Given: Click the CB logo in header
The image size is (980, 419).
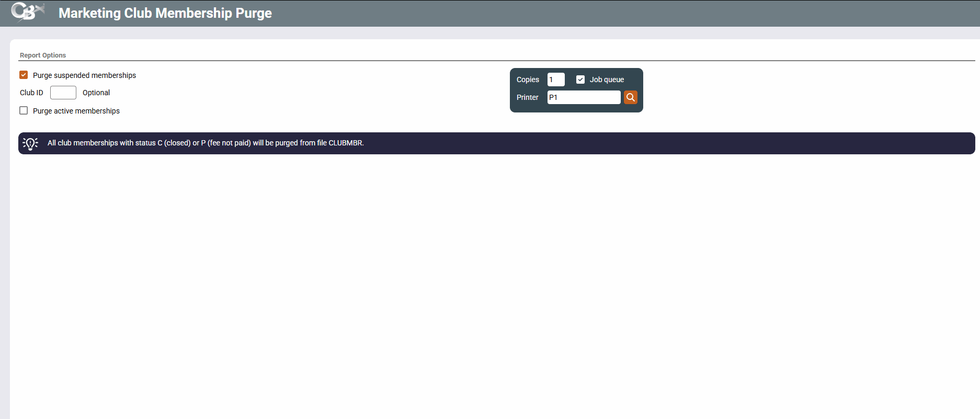Looking at the screenshot, I should coord(27,12).
